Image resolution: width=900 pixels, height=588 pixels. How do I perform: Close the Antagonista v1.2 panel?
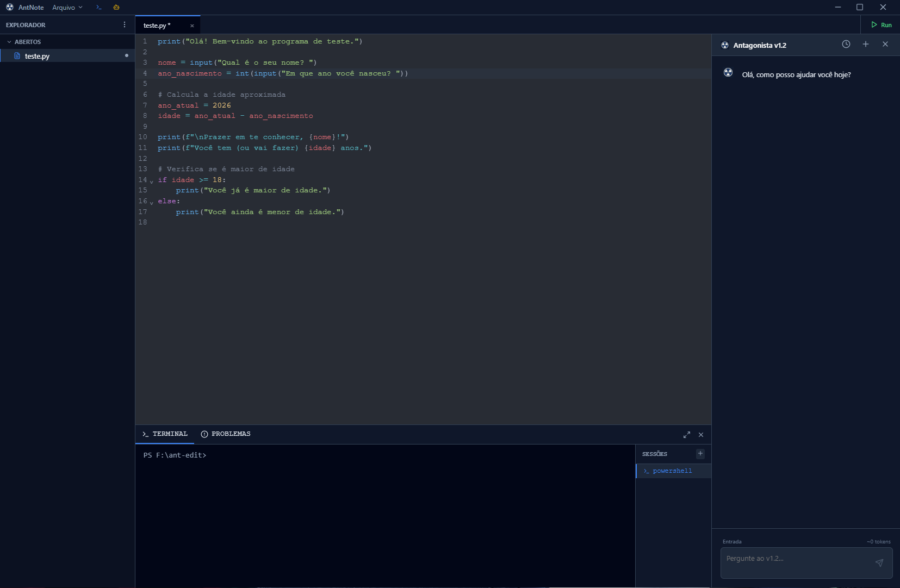(x=886, y=45)
